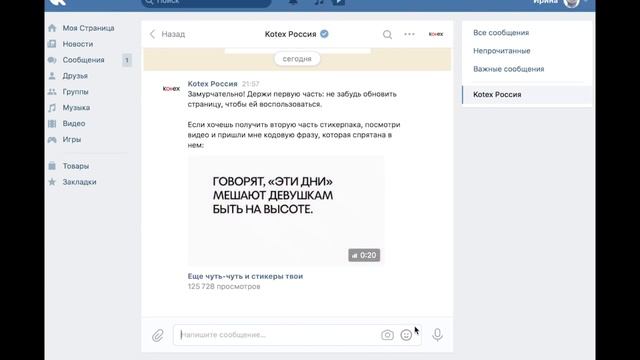Click message text starting Замурчательно! Держи первую часть

tap(292, 99)
